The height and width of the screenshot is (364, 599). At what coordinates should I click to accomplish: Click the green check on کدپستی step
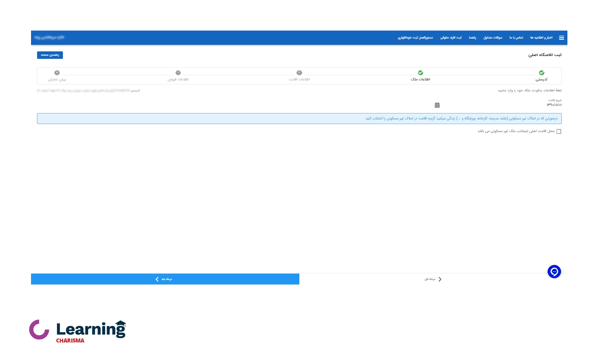[541, 73]
